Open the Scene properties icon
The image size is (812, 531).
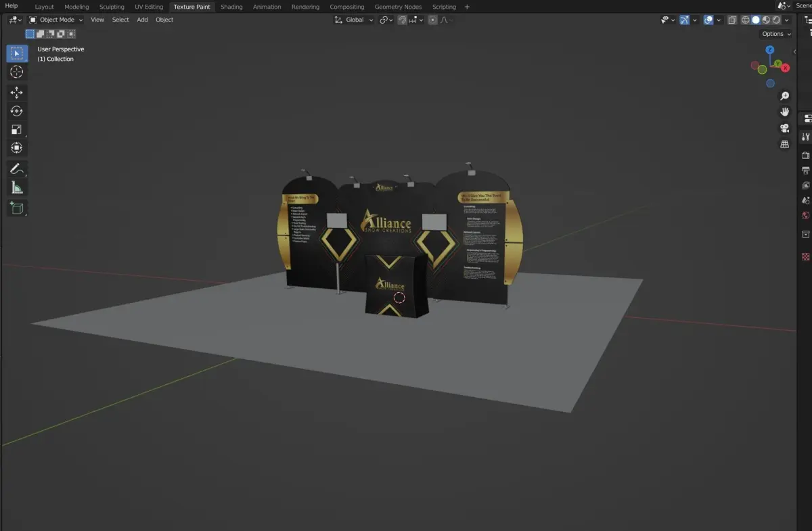[x=806, y=200]
